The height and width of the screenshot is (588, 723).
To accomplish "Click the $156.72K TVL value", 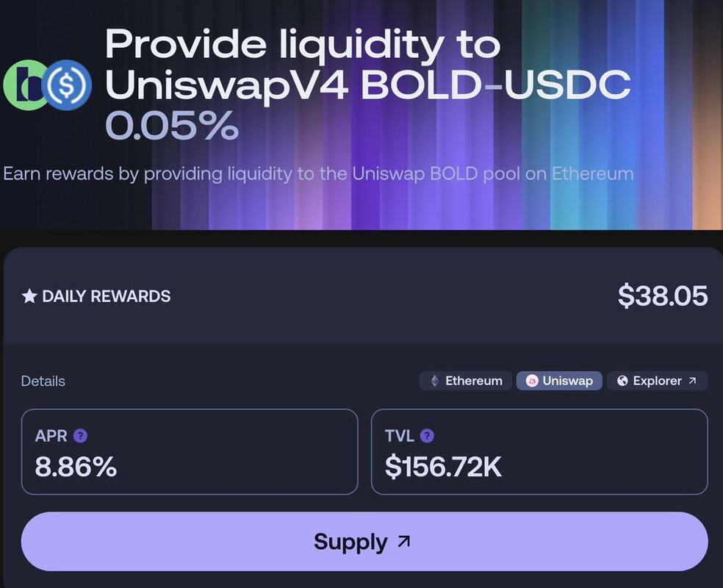I will coord(443,467).
